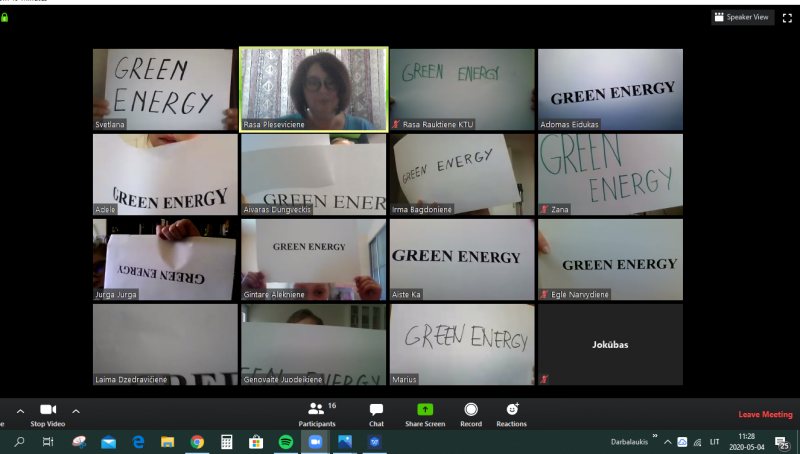Screen dimensions: 800x454
Task: Select Rasa Pleseviciene's video tile
Action: tap(313, 89)
